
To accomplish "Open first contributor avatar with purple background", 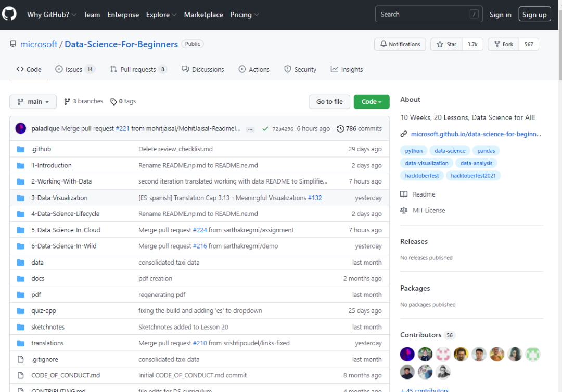I will point(407,355).
